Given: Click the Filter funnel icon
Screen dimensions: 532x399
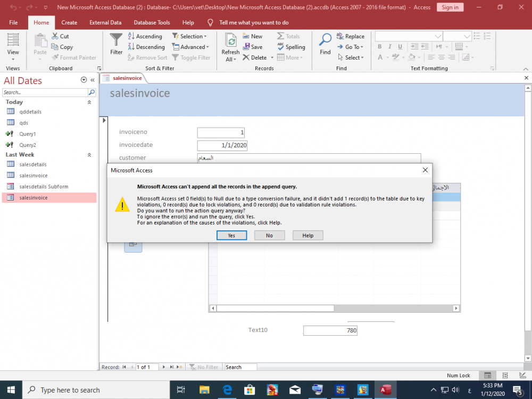Looking at the screenshot, I should pos(116,40).
